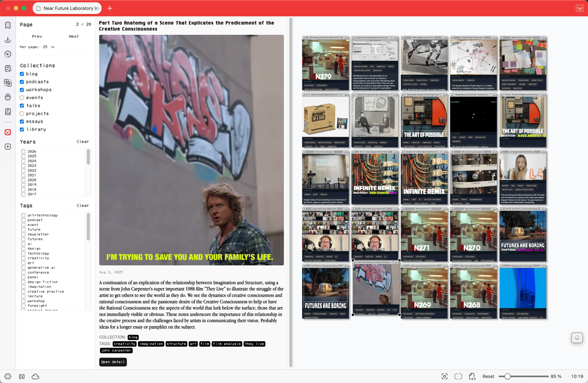Open the Downloads panel icon

point(7,40)
